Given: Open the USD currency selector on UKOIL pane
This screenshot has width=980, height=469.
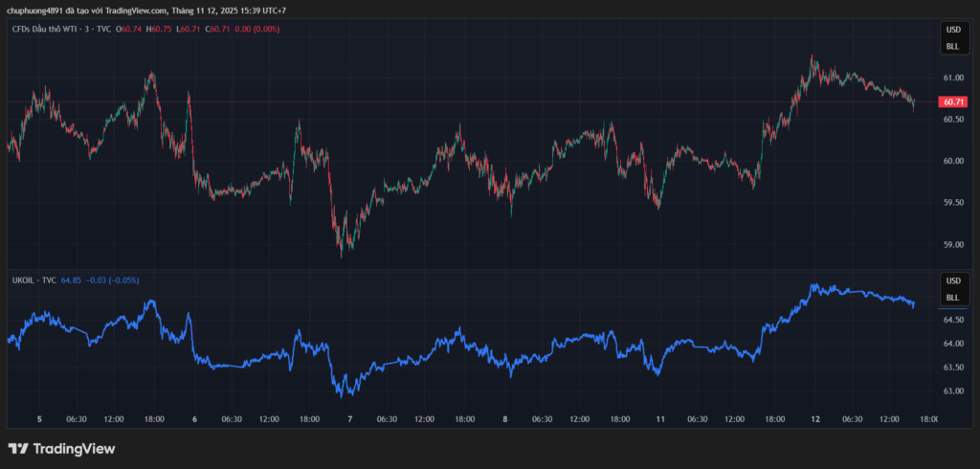Looking at the screenshot, I should pyautogui.click(x=952, y=281).
